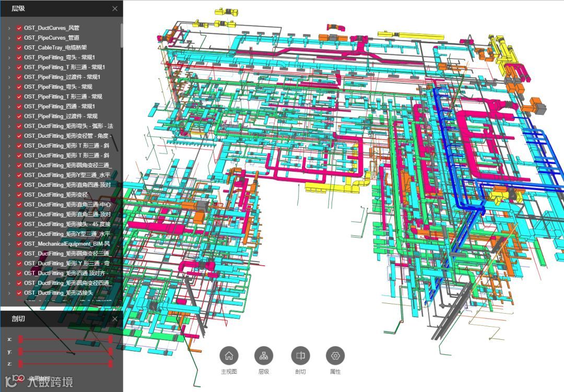Select the OST_CableTray_电缆桥架 row label
Viewport: 564px width, 392px height.
click(x=55, y=47)
